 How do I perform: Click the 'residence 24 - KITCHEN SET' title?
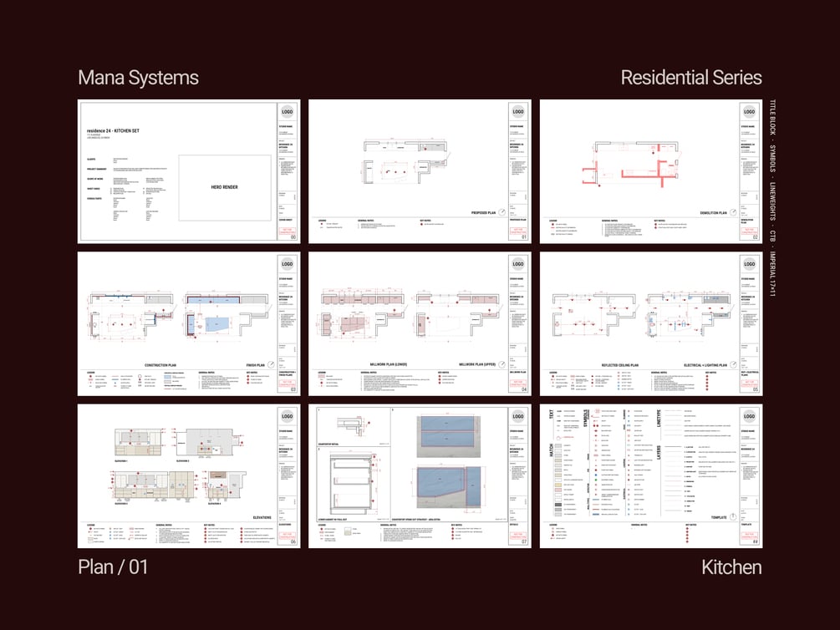(x=113, y=130)
